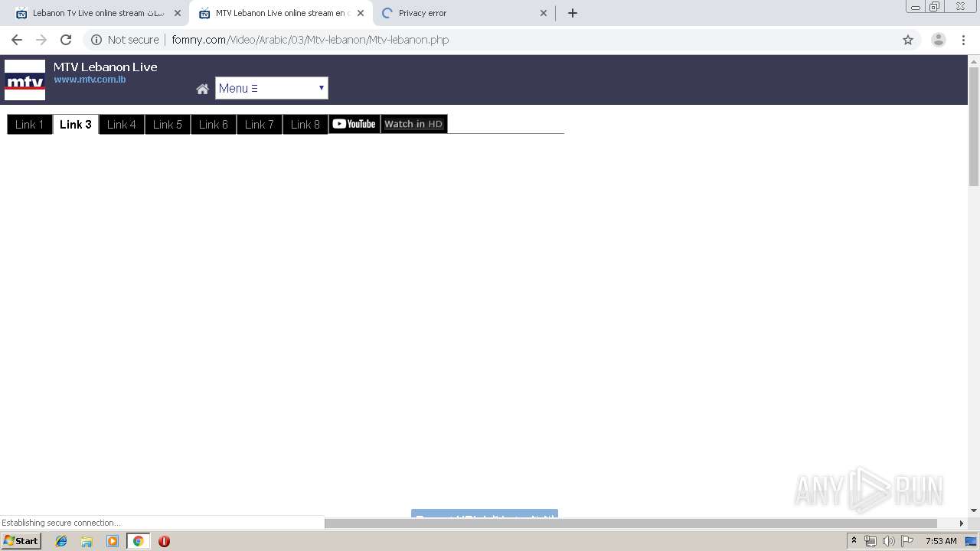The height and width of the screenshot is (551, 980).
Task: Click the browser Back arrow
Action: [x=17, y=40]
